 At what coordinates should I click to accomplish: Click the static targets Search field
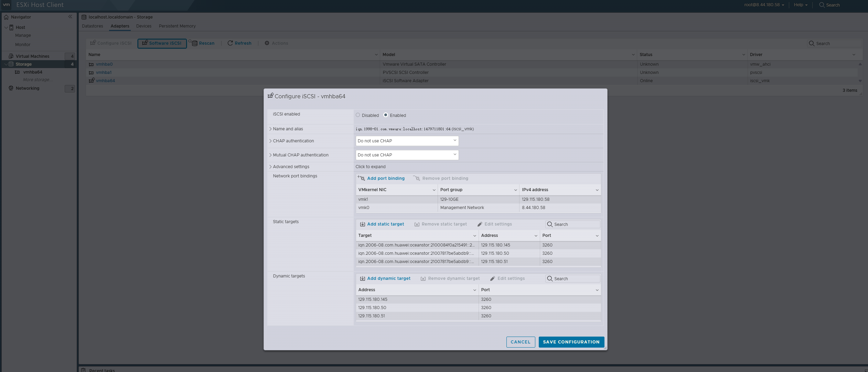coord(573,224)
